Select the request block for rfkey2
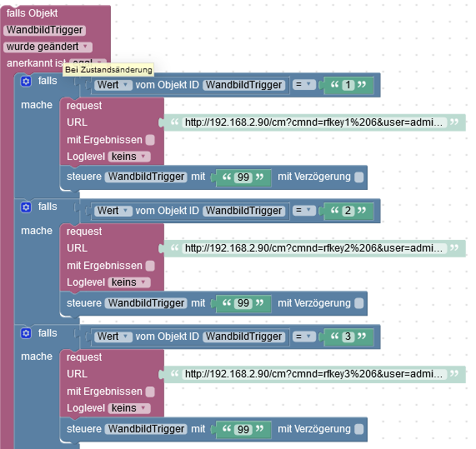 (x=84, y=232)
